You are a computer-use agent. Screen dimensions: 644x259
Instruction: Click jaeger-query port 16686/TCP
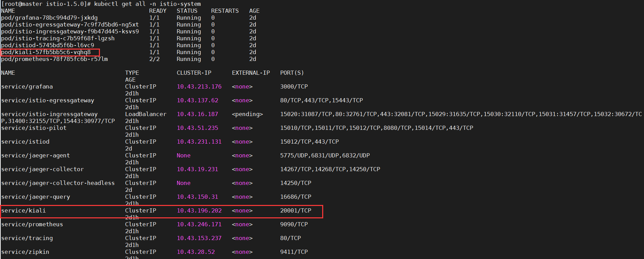296,197
